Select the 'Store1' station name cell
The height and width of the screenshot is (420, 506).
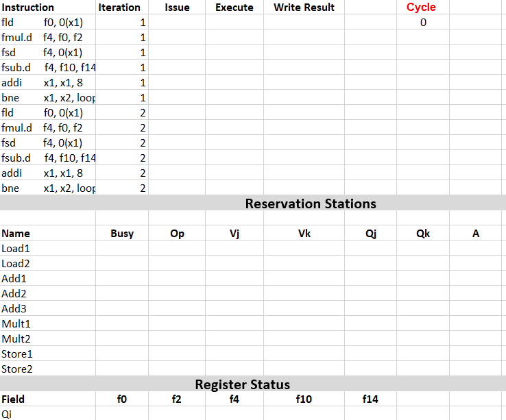click(x=48, y=354)
